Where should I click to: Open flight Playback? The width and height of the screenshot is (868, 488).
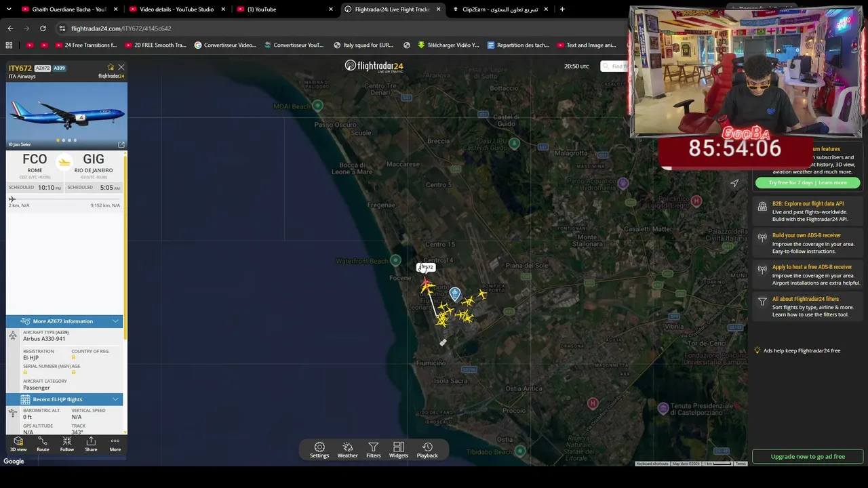pyautogui.click(x=427, y=450)
